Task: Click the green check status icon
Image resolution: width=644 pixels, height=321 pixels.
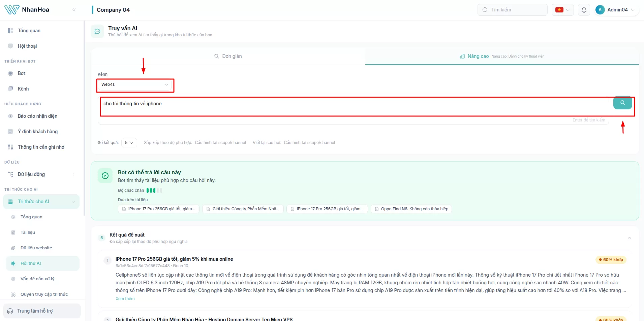Action: [x=105, y=176]
